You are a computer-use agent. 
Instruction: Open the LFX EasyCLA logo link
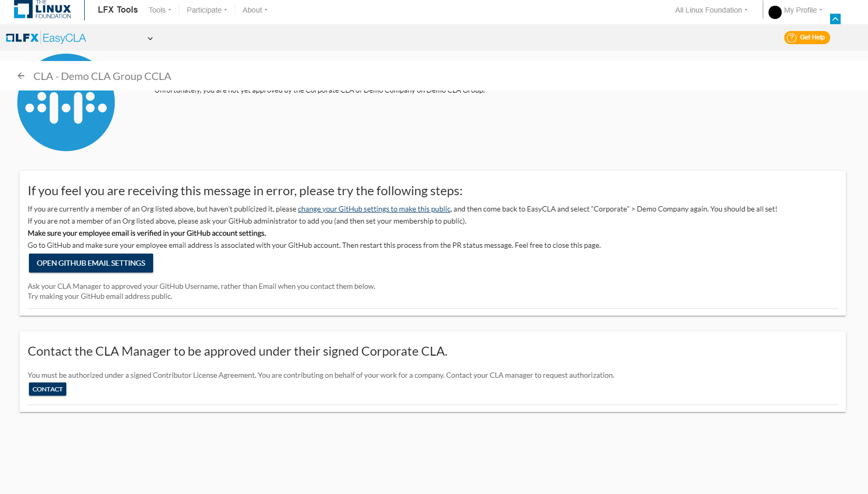pos(46,38)
